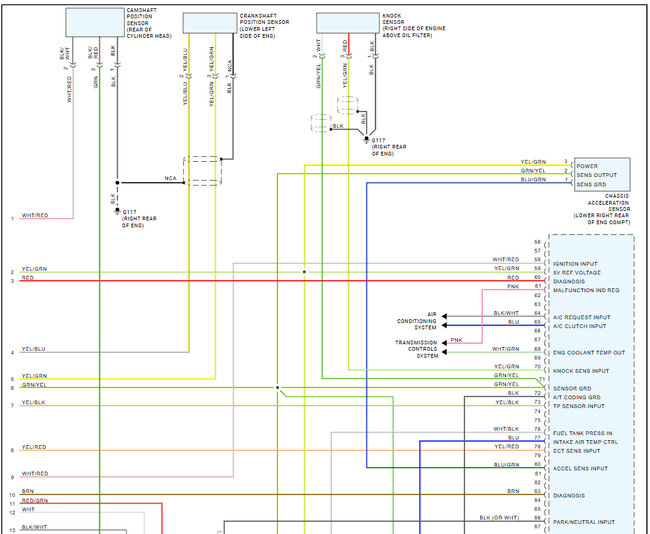This screenshot has height=534, width=650.
Task: Click the KNOCK SENSOR label text
Action: click(414, 25)
